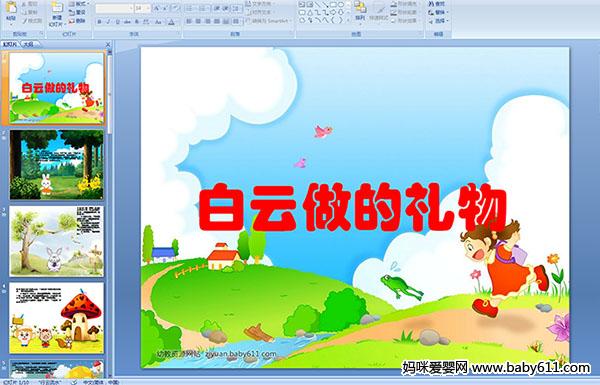Click the Paste clipboard icon
This screenshot has width=600, height=385.
point(11,11)
